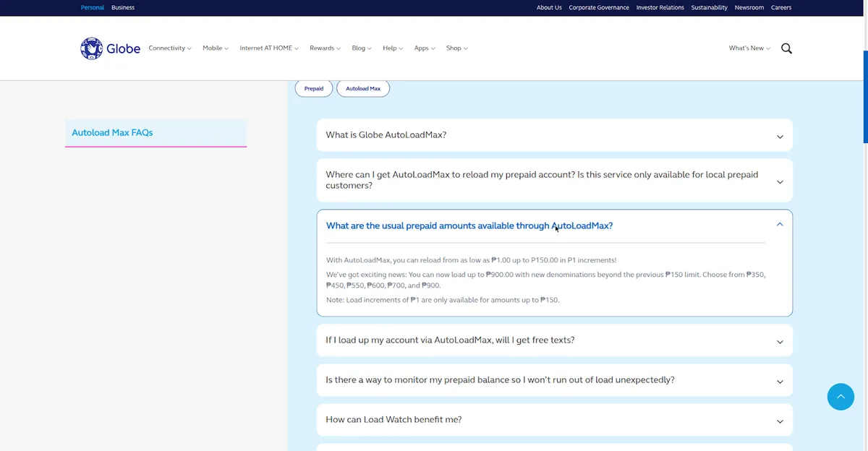This screenshot has width=868, height=451.
Task: Open the Investor Relations link
Action: point(660,8)
